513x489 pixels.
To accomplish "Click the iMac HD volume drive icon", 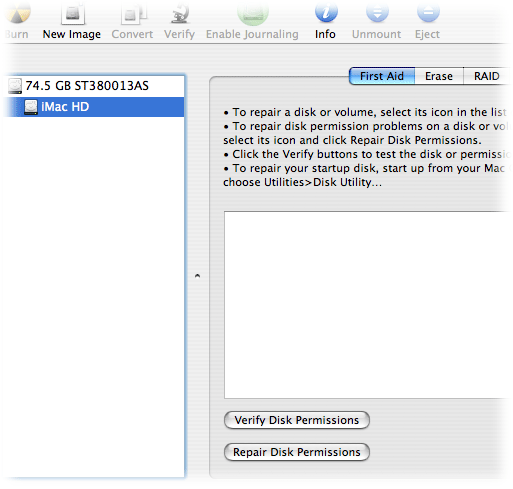I will (31, 107).
